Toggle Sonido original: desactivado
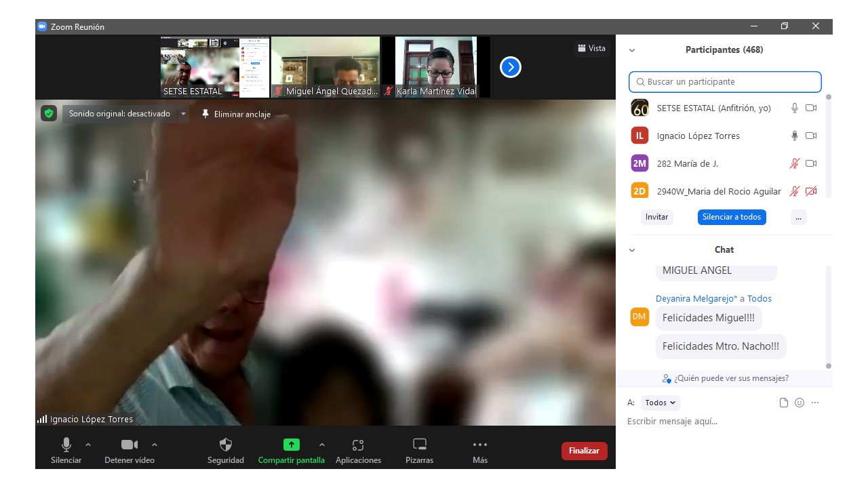Viewport: 868px width, 488px height. 119,114
